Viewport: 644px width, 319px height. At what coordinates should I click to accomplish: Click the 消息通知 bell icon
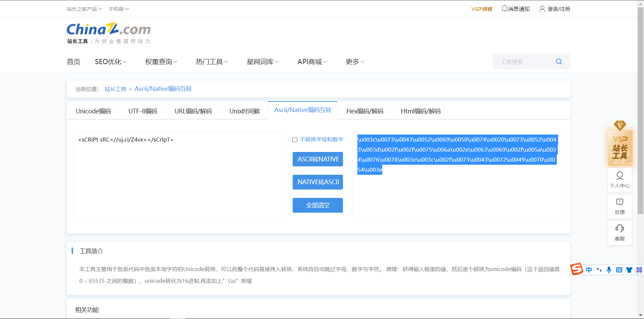(504, 8)
